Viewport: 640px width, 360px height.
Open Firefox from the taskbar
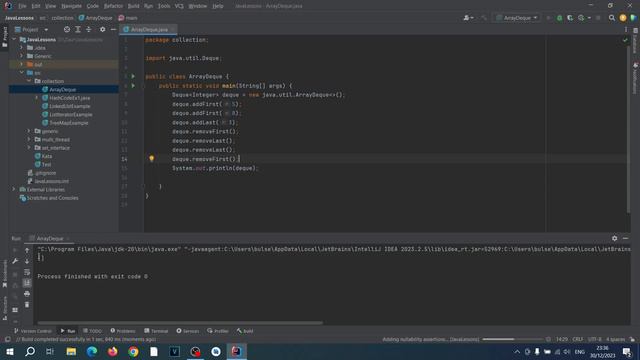point(113,351)
